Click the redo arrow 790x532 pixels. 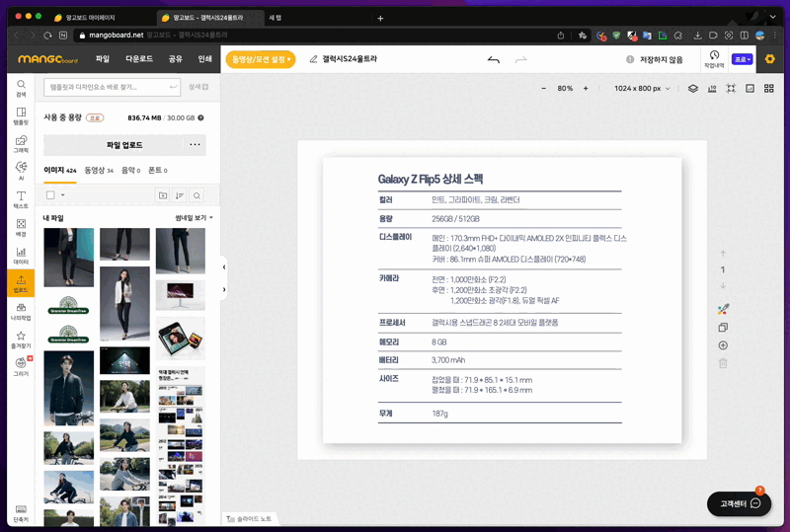(x=521, y=60)
